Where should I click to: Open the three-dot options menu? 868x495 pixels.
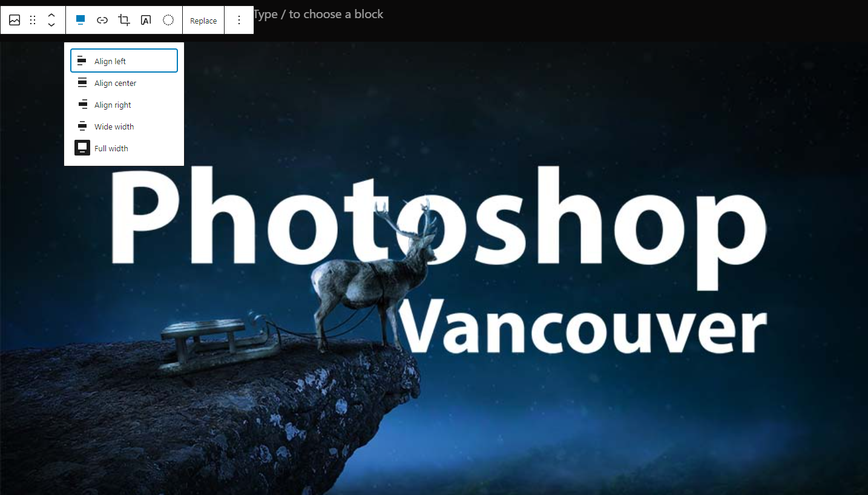click(x=239, y=21)
